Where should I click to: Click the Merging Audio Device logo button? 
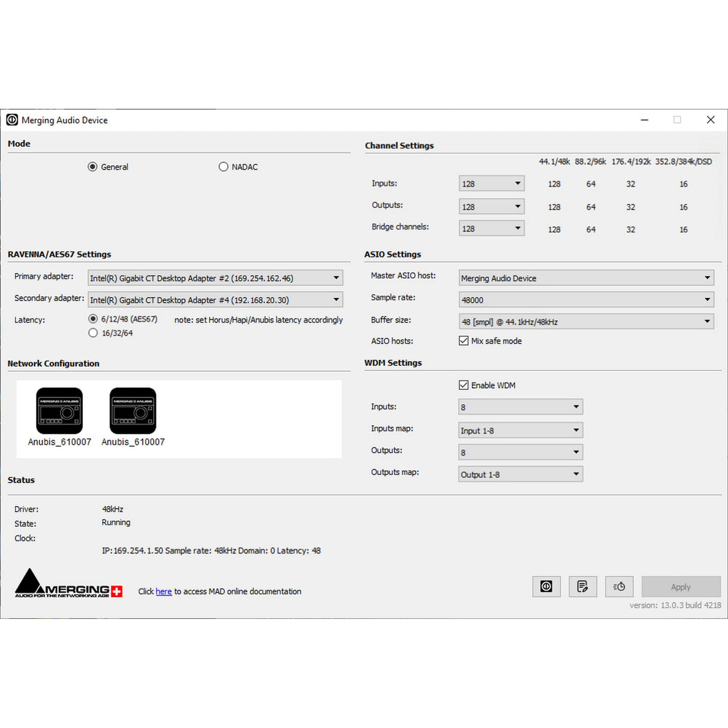(x=546, y=586)
